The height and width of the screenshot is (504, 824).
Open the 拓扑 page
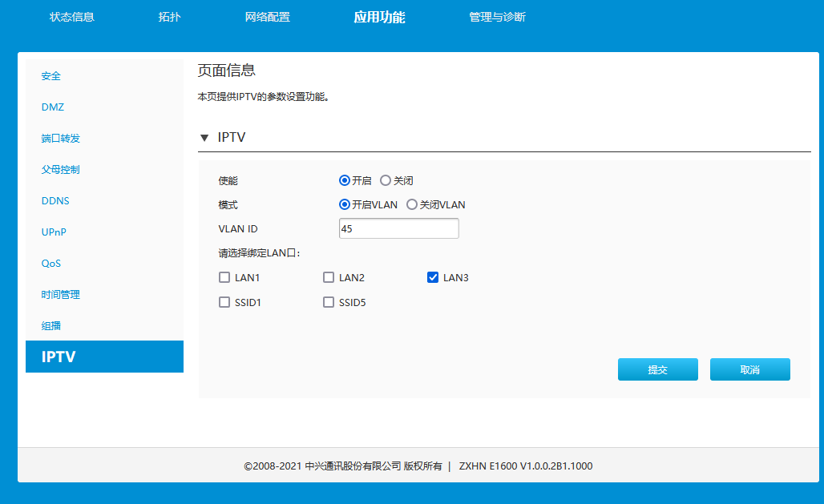(168, 16)
